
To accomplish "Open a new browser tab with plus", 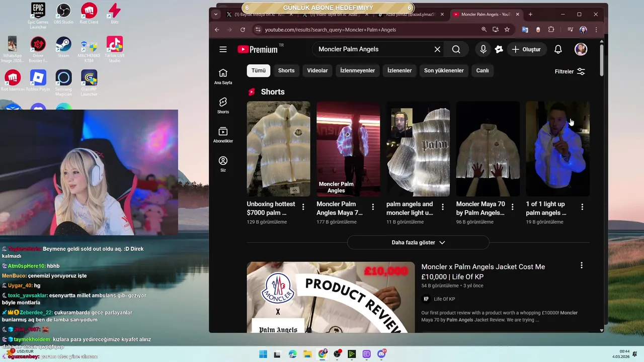I will click(530, 15).
